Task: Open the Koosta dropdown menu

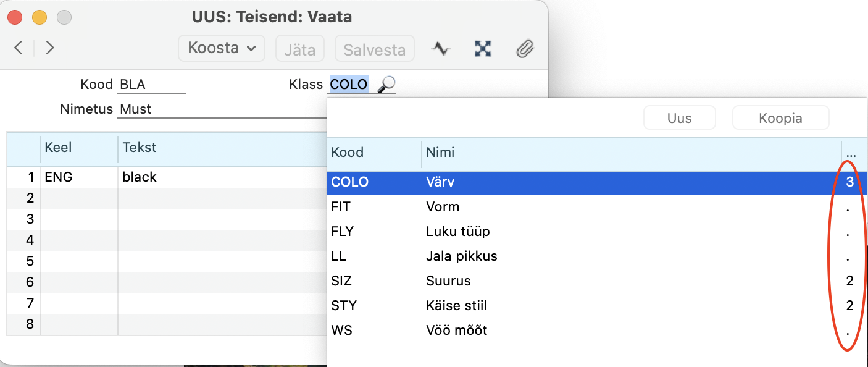Action: (222, 48)
